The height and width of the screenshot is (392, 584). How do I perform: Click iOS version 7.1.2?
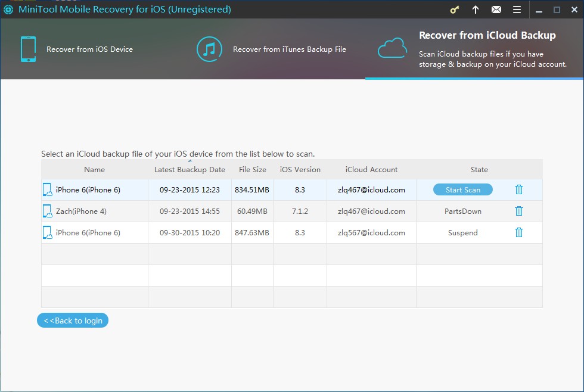tap(300, 211)
